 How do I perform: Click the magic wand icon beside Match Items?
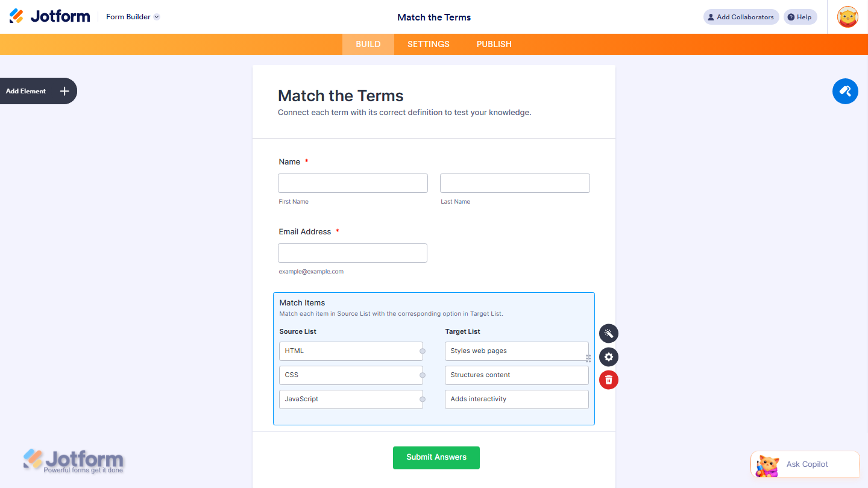(608, 333)
